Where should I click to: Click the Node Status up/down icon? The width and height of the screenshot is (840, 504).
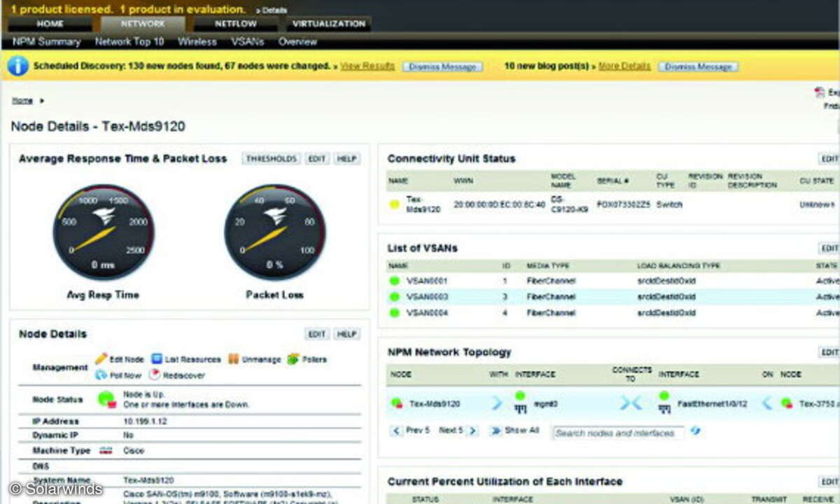coord(106,399)
